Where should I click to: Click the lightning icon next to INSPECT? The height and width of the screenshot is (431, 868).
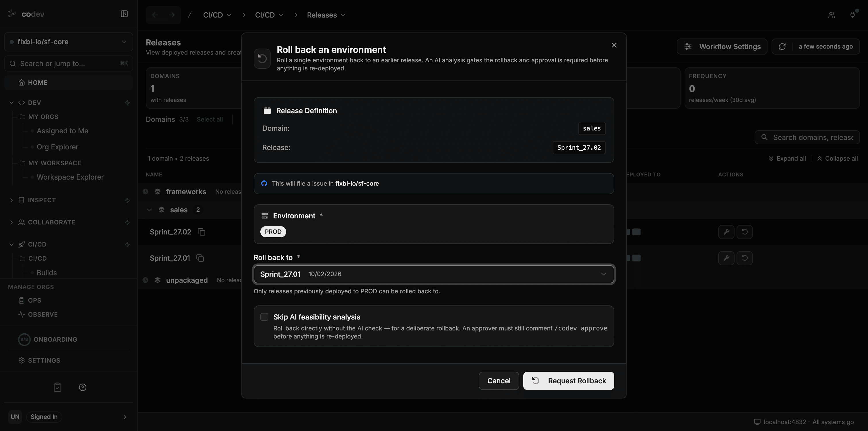127,200
